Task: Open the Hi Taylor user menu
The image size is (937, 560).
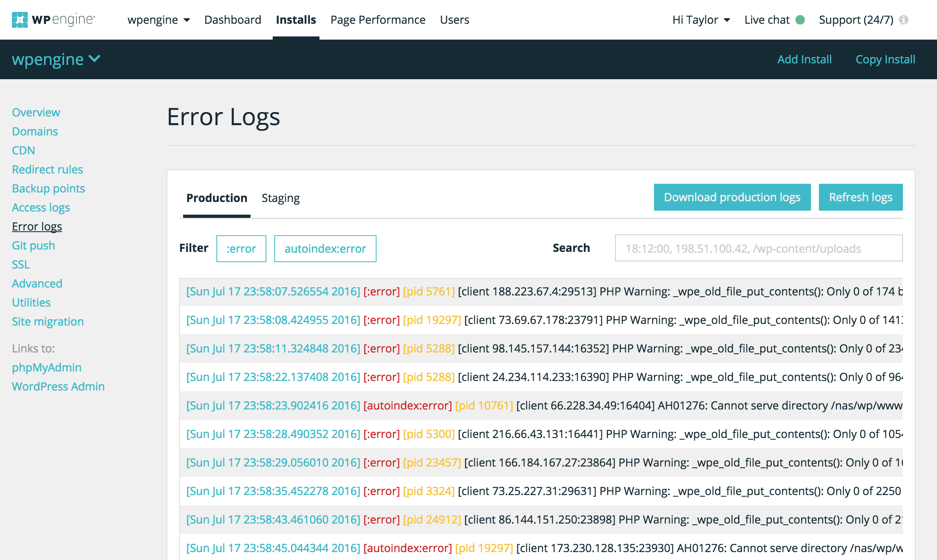Action: point(701,20)
